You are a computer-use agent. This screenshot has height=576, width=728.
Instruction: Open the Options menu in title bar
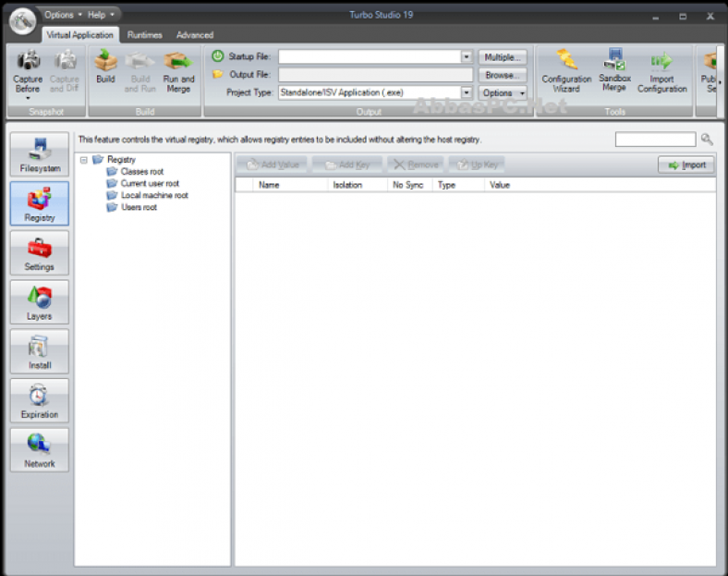point(63,15)
